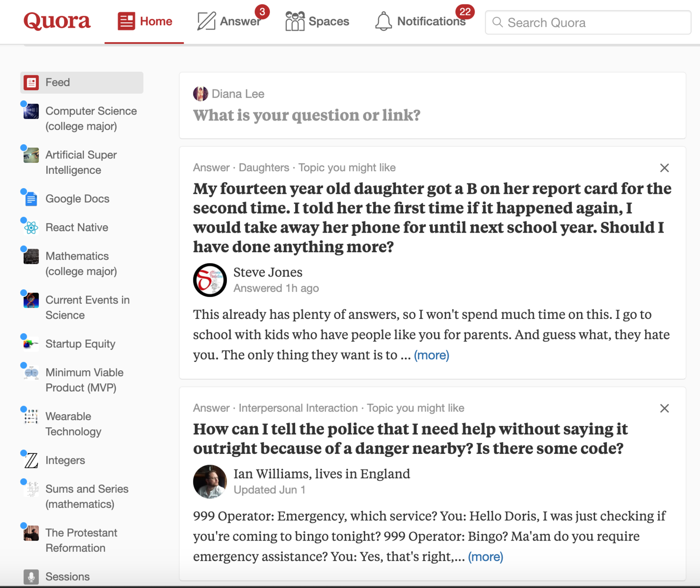Click the Diana Lee name

pyautogui.click(x=238, y=94)
